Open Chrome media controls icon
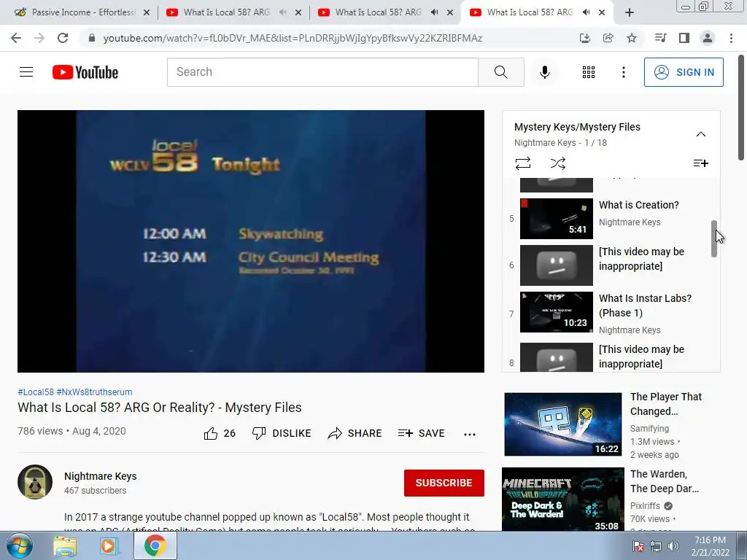 (660, 38)
